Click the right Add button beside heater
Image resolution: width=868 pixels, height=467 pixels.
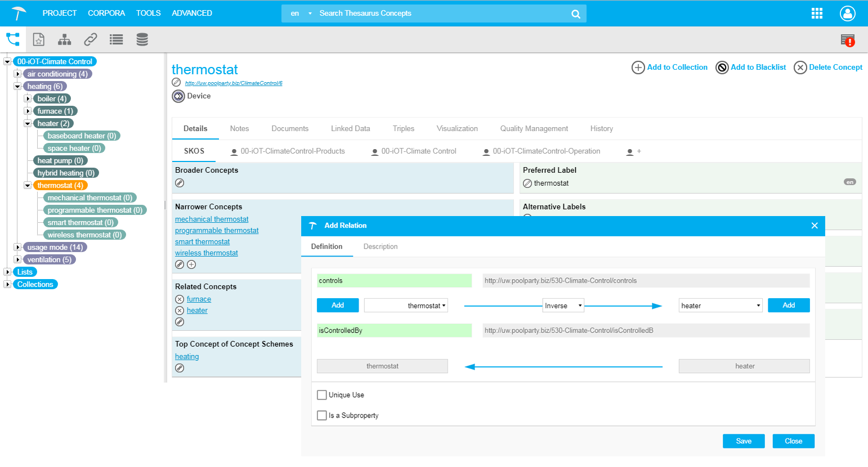[x=789, y=305]
